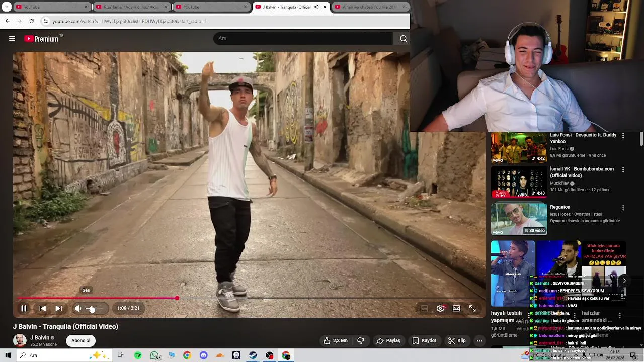This screenshot has height=362, width=644.
Task: Open the Chrome tab search dropdown
Action: [x=6, y=7]
